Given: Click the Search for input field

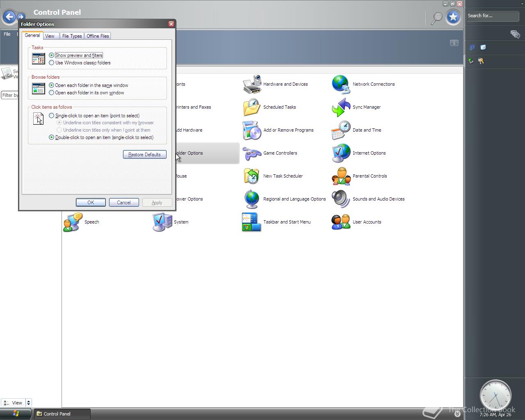Looking at the screenshot, I should click(493, 16).
